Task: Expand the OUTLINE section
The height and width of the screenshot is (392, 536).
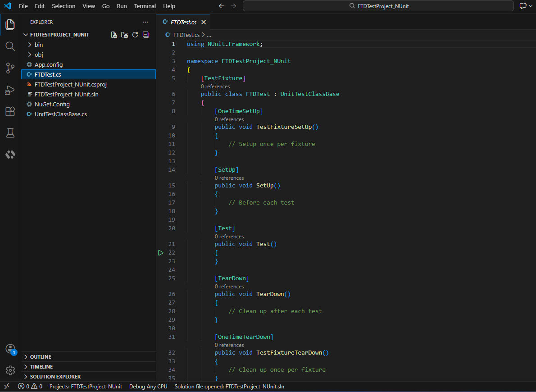Action: pos(41,357)
